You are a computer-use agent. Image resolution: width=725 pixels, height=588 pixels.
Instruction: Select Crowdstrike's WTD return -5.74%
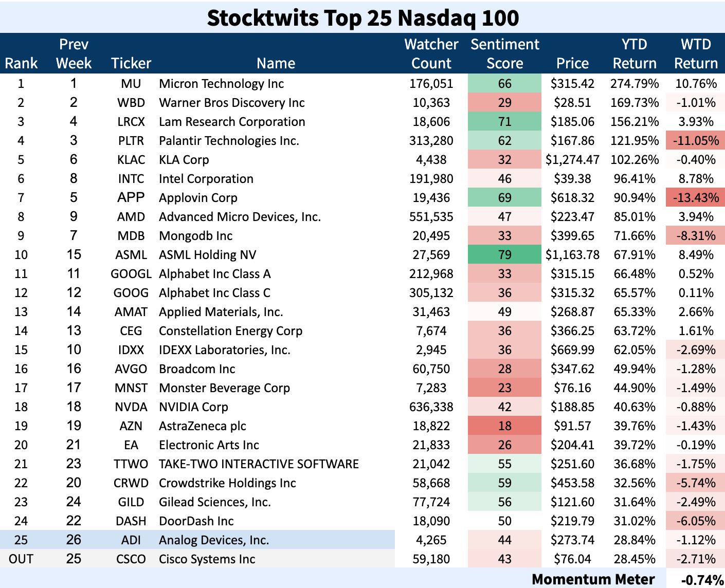click(x=696, y=483)
